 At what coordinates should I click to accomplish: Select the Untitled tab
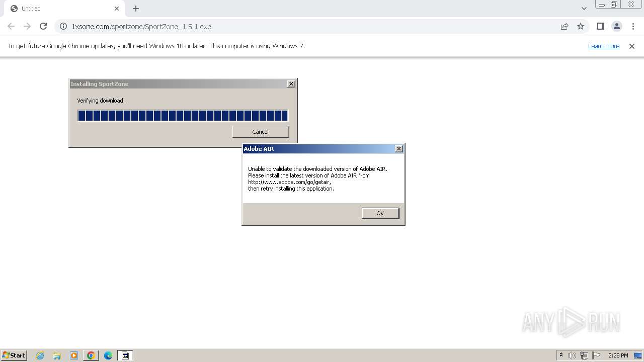pyautogui.click(x=64, y=9)
